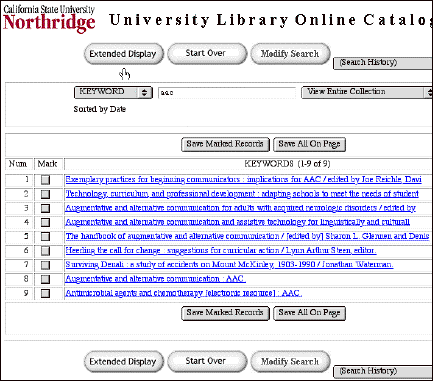Image resolution: width=433 pixels, height=381 pixels.
Task: Click the 'Num' column header
Action: pyautogui.click(x=18, y=164)
